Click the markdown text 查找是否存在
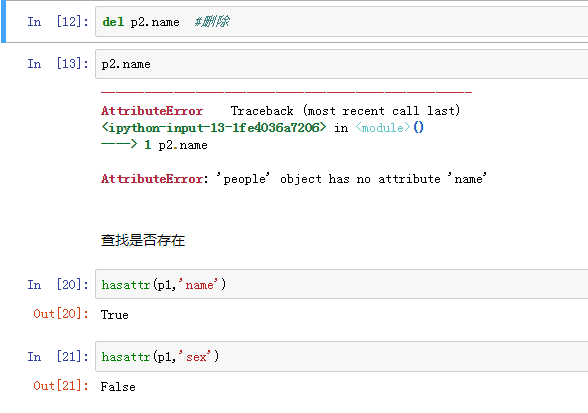This screenshot has width=588, height=413. [143, 240]
